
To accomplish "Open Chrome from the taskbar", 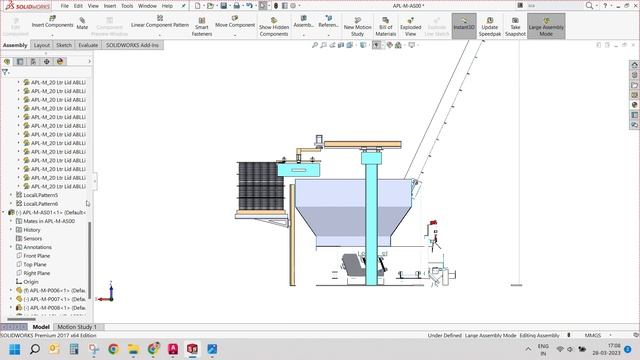I will point(113,349).
